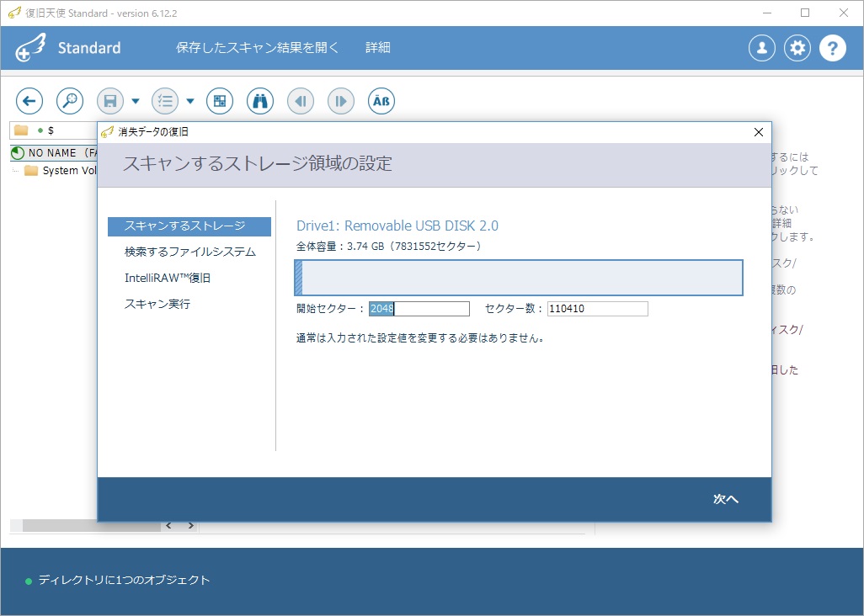Click the 次へ button

click(726, 499)
